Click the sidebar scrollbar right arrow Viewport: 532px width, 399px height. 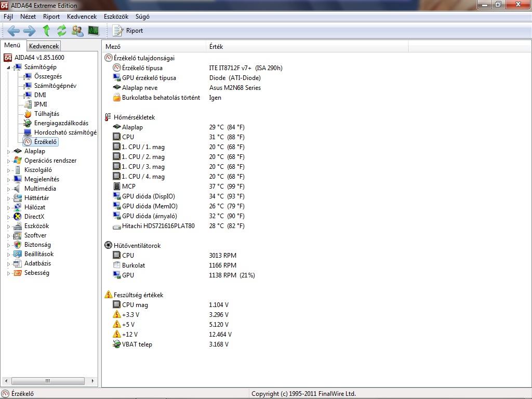pos(92,381)
